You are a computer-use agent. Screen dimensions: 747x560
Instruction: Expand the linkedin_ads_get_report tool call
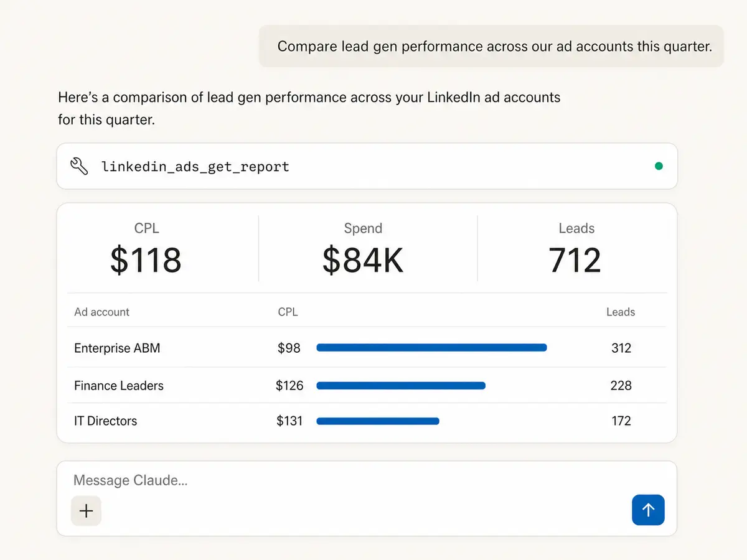pyautogui.click(x=367, y=166)
